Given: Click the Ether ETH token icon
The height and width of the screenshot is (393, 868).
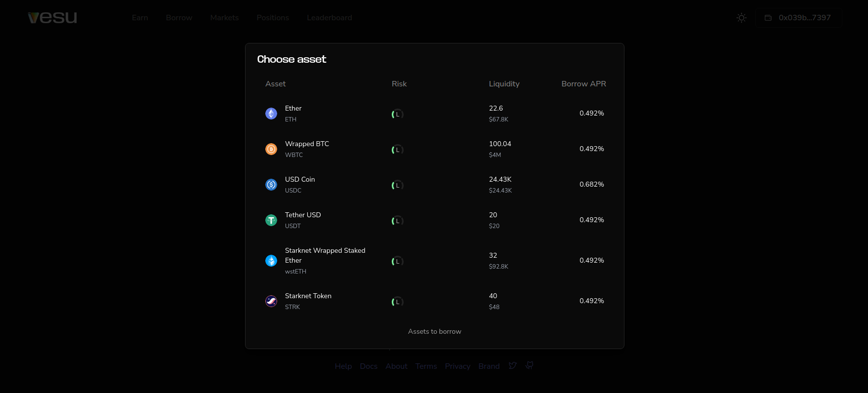Looking at the screenshot, I should [x=271, y=114].
